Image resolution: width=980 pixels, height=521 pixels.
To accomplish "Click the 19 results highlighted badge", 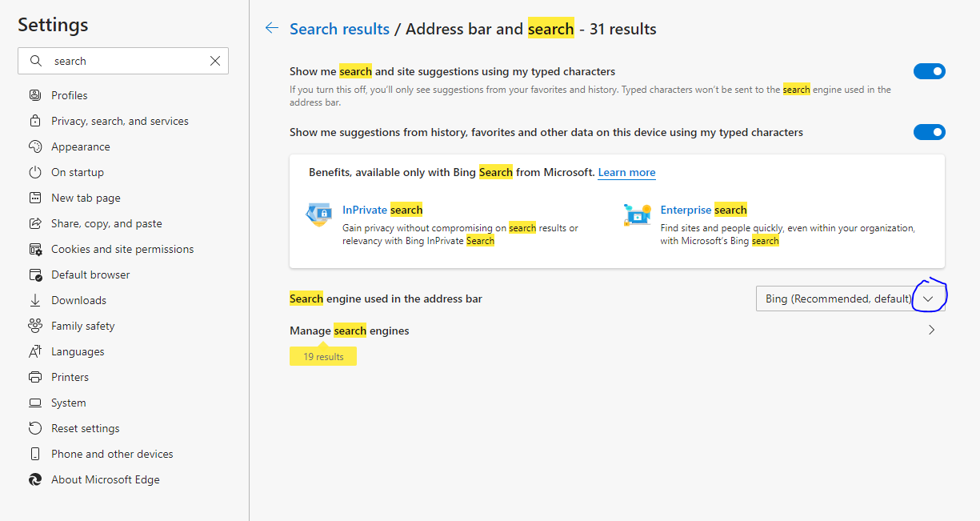I will (x=323, y=357).
